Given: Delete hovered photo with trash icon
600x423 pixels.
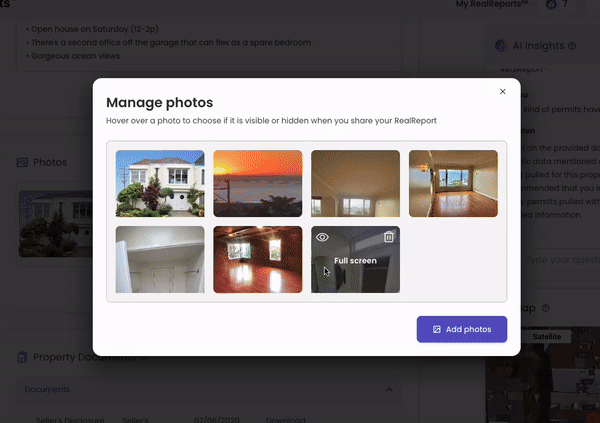Looking at the screenshot, I should 388,237.
